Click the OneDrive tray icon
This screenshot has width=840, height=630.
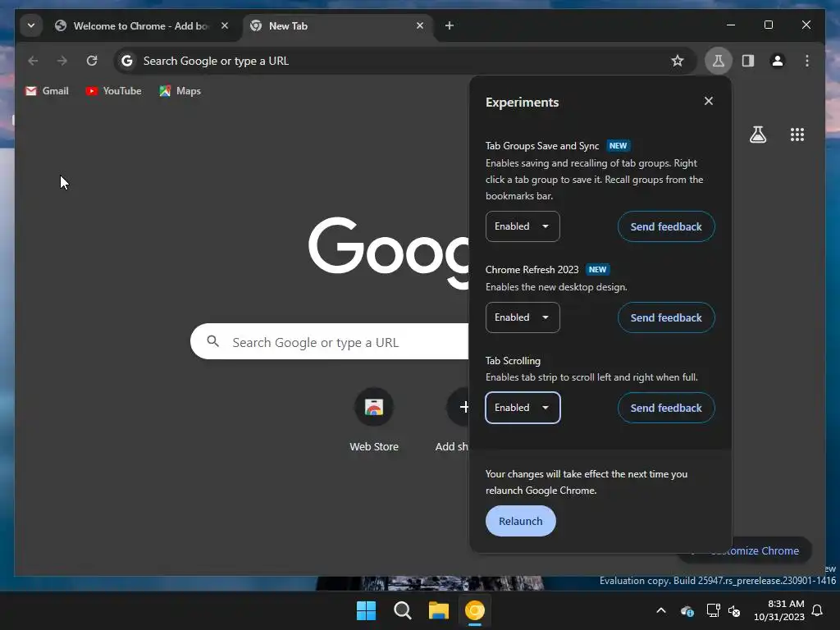click(687, 610)
